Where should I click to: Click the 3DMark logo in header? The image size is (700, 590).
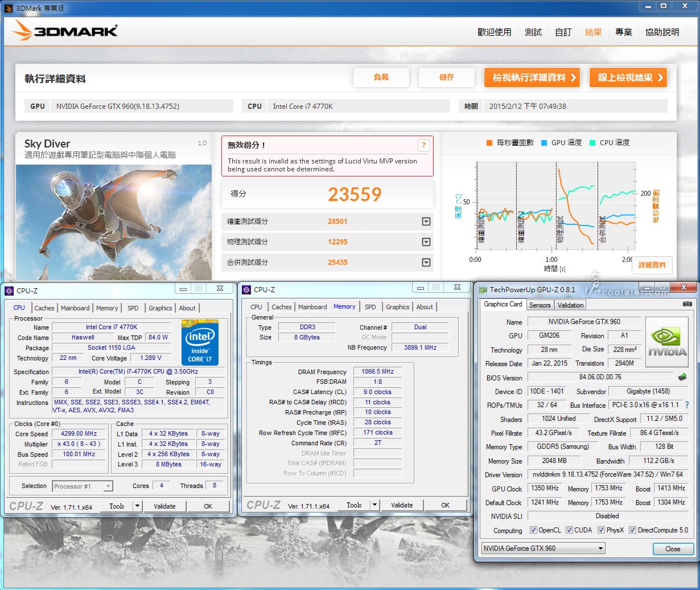(65, 31)
